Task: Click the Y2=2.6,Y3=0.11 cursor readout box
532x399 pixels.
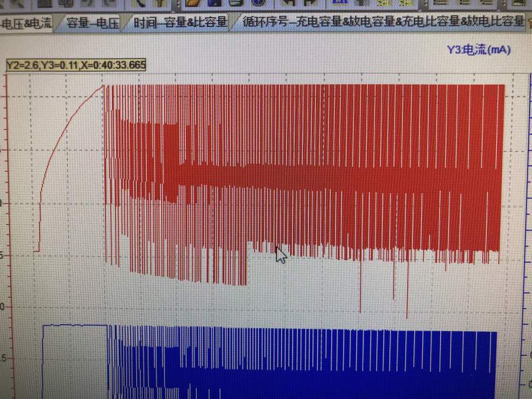Action: click(x=76, y=64)
